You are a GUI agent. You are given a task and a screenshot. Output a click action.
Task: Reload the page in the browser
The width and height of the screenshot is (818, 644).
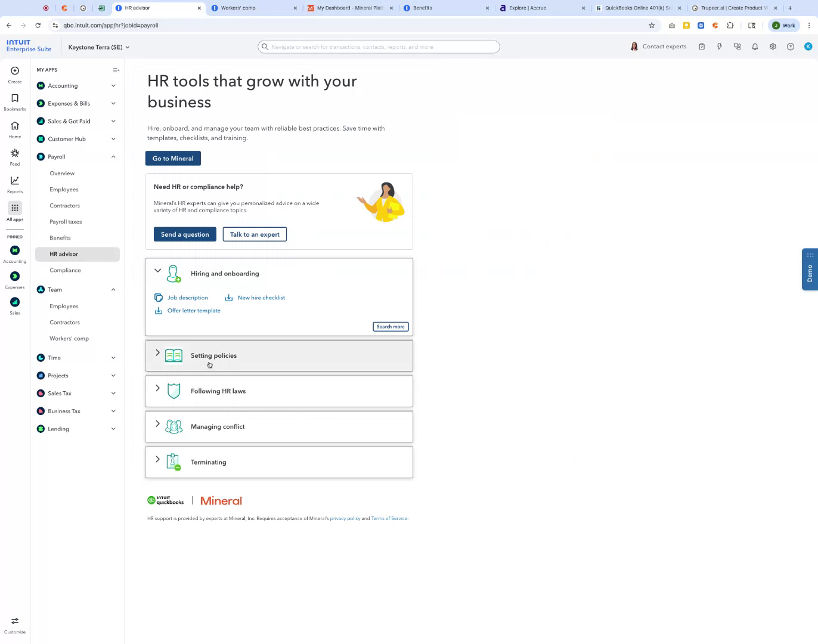coord(38,26)
